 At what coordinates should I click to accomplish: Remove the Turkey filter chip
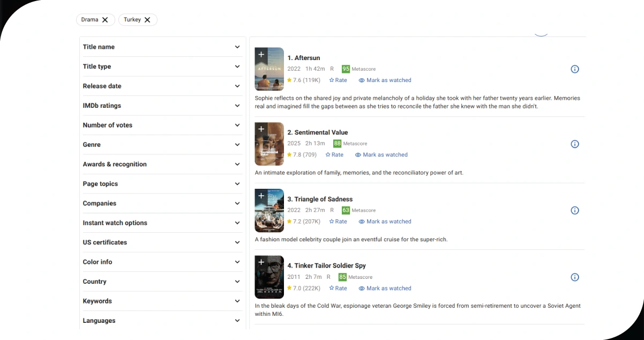(x=147, y=20)
